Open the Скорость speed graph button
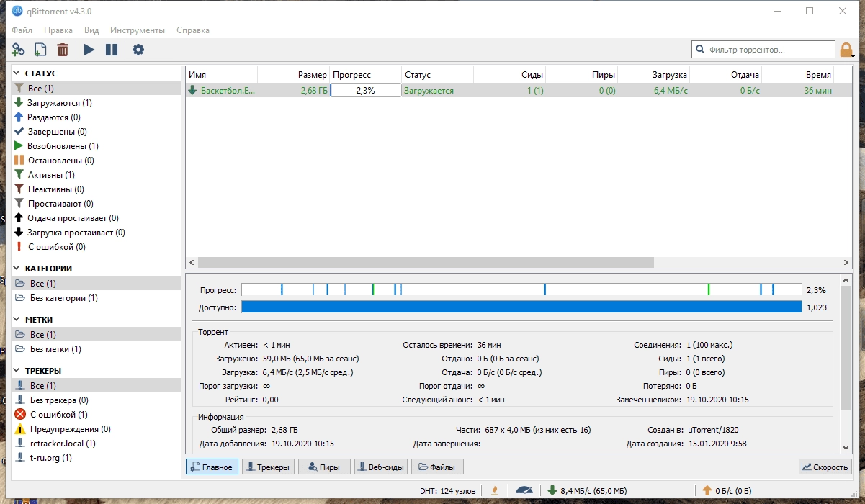Image resolution: width=865 pixels, height=504 pixels. tap(825, 467)
